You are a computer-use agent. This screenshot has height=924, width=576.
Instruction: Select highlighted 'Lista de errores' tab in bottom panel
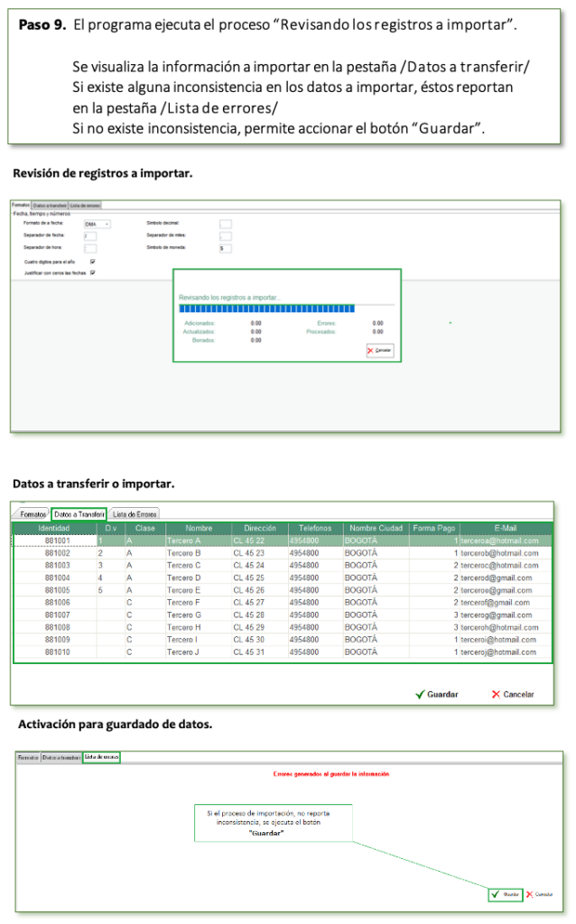point(101,757)
